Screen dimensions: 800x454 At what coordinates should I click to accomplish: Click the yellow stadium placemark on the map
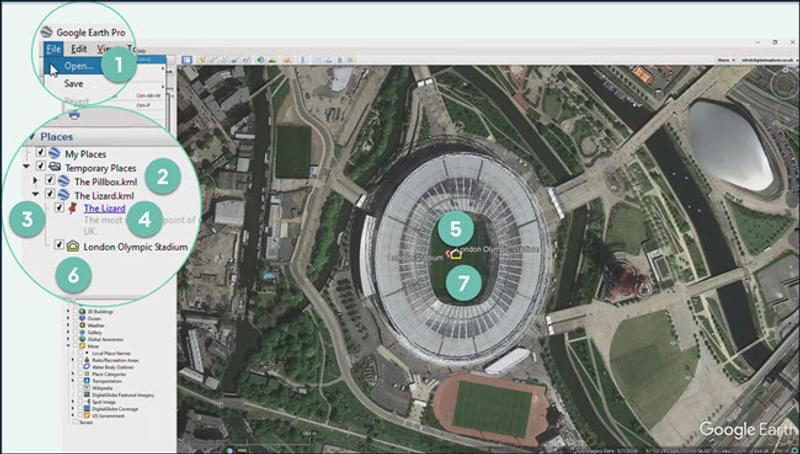click(456, 253)
